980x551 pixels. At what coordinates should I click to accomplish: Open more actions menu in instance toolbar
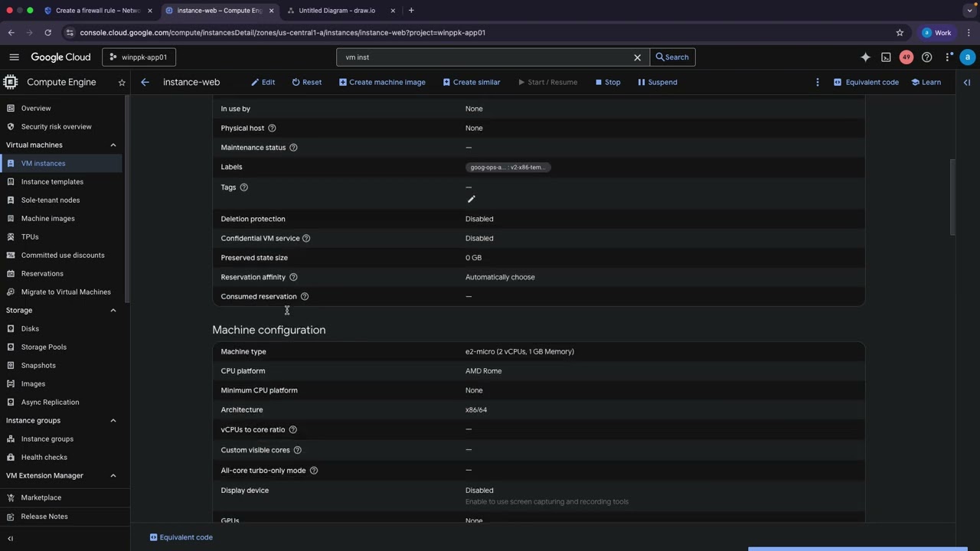pos(817,83)
